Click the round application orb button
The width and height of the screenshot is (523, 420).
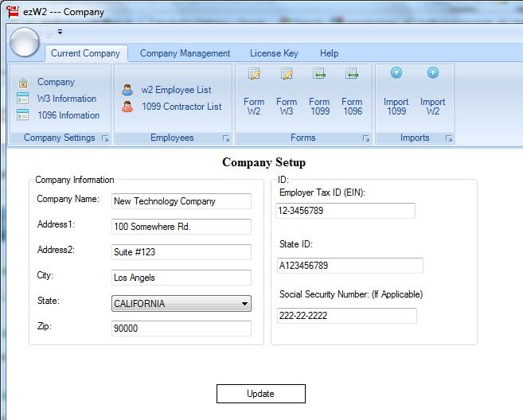pos(25,42)
